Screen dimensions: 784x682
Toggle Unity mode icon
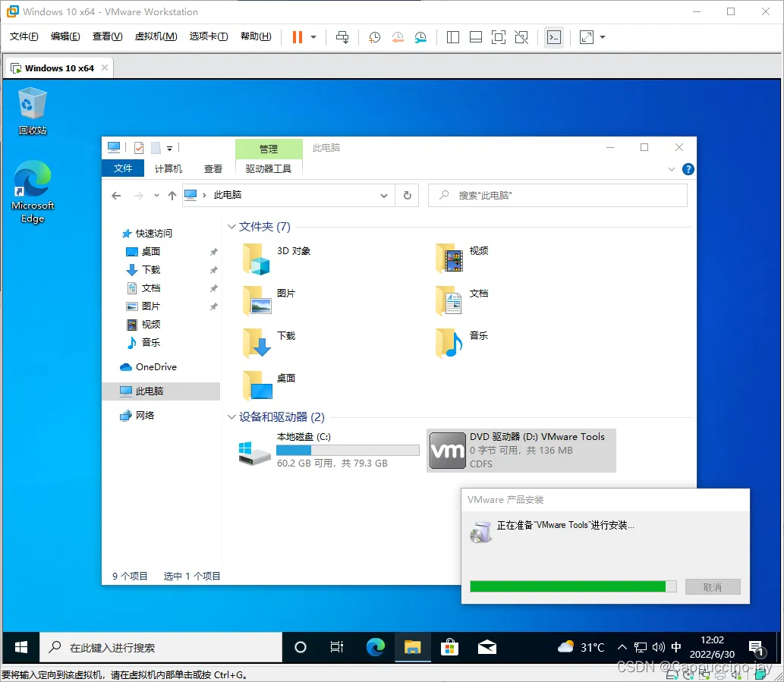521,37
